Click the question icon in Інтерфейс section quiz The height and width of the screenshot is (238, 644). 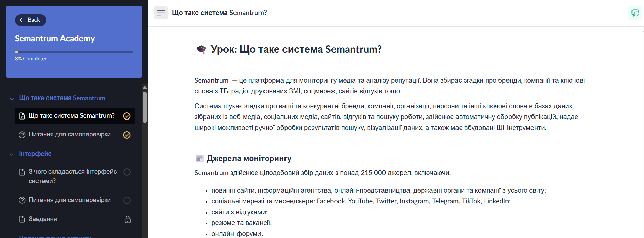(x=22, y=200)
